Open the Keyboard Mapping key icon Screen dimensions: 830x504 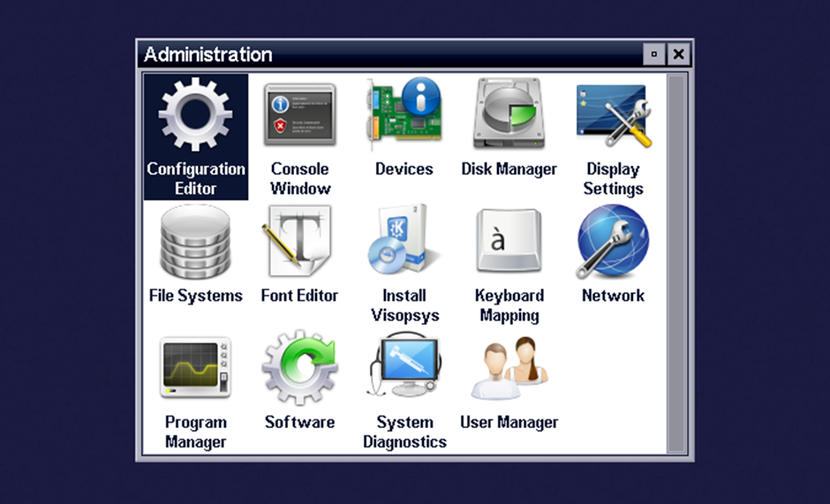pos(509,240)
